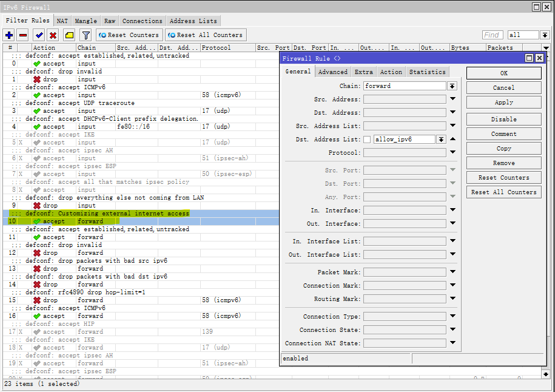Expand the In. Interface field
Image resolution: width=555 pixels, height=392 pixels.
(452, 210)
